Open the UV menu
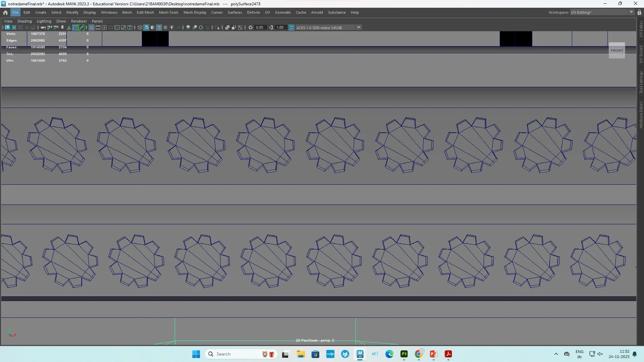 (x=268, y=12)
